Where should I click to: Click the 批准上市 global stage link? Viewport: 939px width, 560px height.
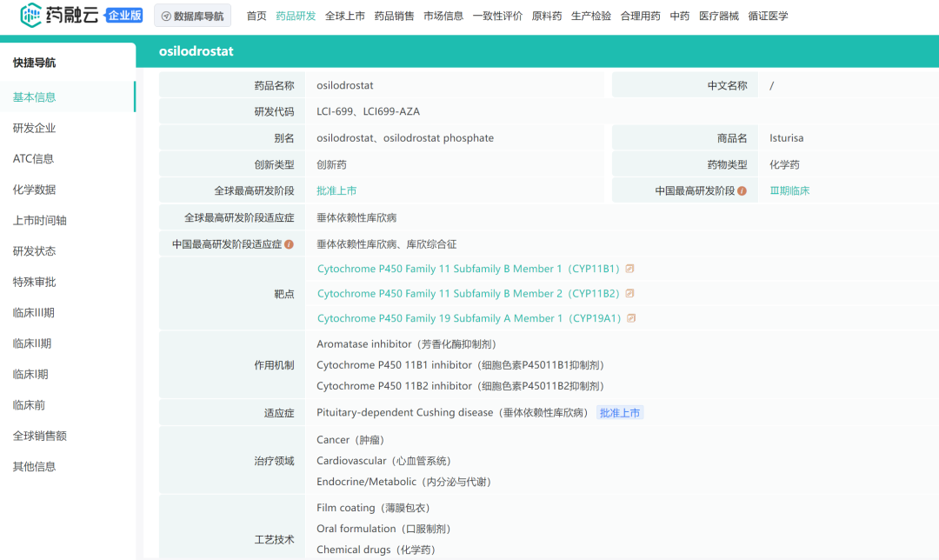336,191
